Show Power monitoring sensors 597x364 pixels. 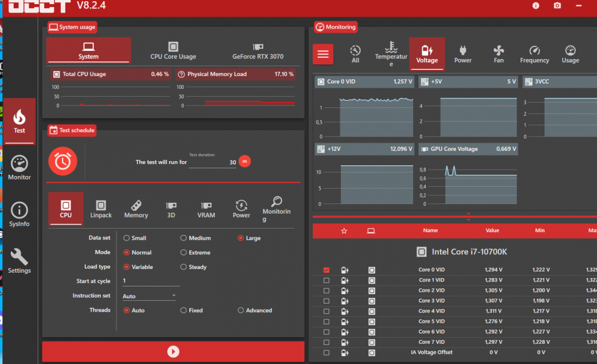coord(463,54)
